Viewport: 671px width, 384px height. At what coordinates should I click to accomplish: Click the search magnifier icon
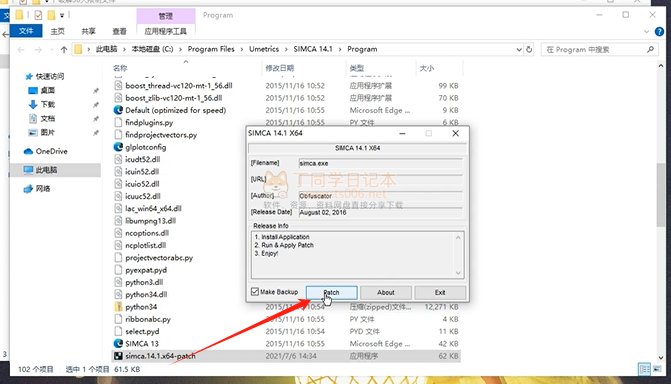coord(650,50)
